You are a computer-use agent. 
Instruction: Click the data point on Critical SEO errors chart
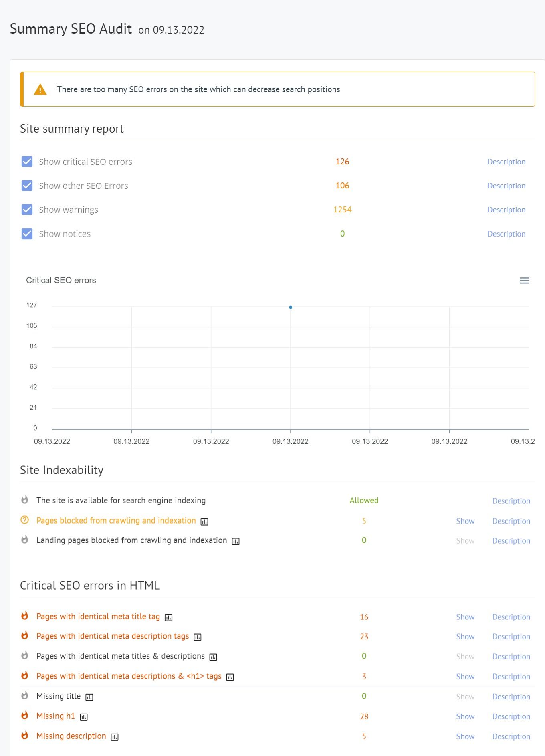pos(291,307)
